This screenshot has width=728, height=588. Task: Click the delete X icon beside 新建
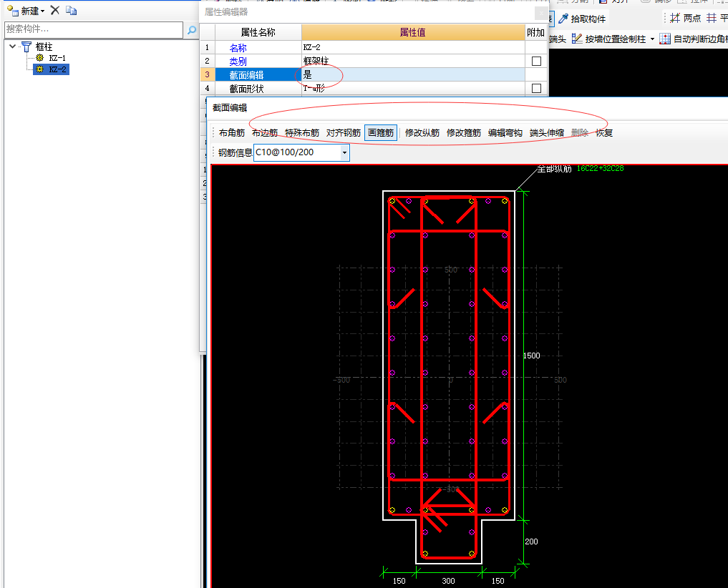pos(54,10)
